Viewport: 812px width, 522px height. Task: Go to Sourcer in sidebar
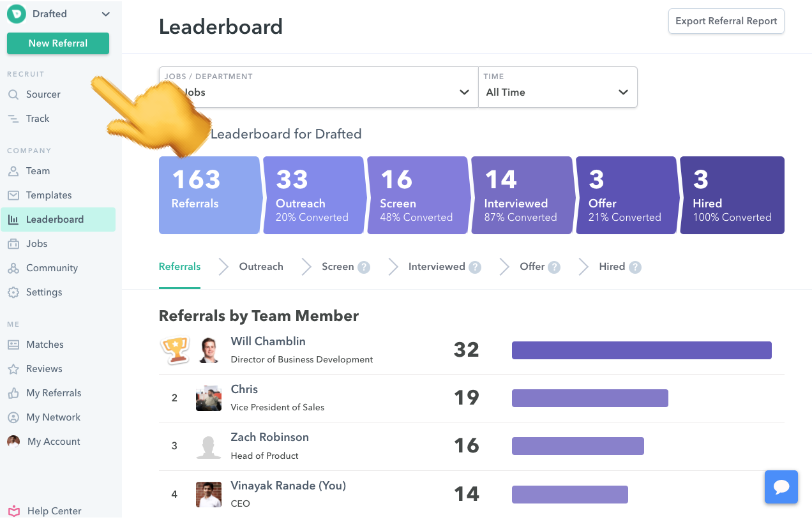point(43,94)
